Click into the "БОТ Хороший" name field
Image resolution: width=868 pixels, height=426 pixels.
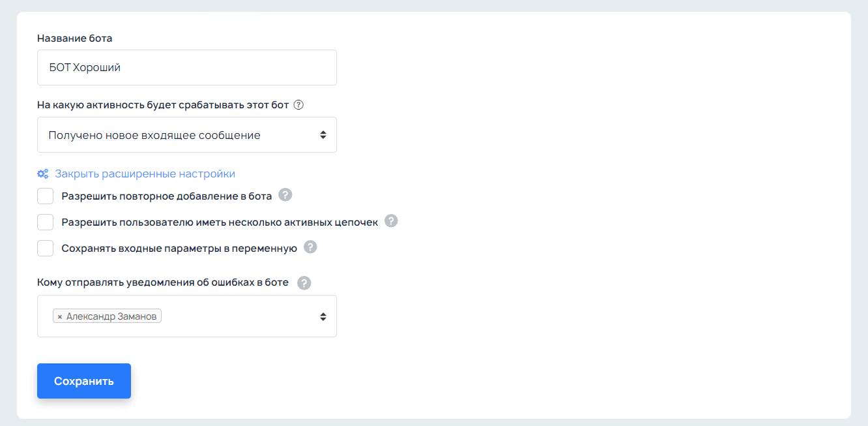[x=186, y=68]
